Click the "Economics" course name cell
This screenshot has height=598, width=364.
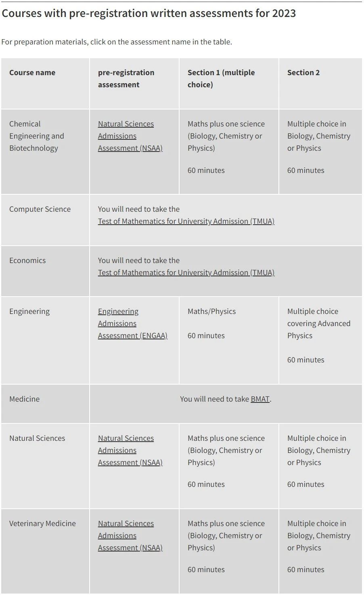coord(27,261)
